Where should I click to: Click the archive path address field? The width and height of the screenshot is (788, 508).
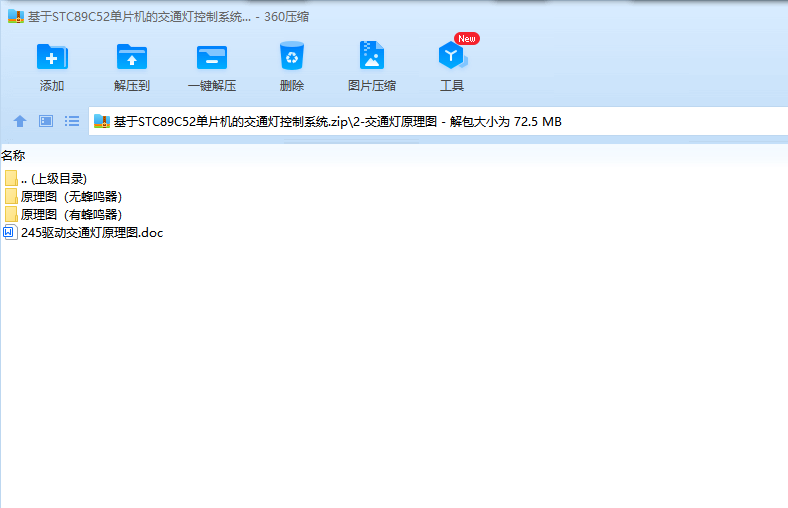pos(438,121)
